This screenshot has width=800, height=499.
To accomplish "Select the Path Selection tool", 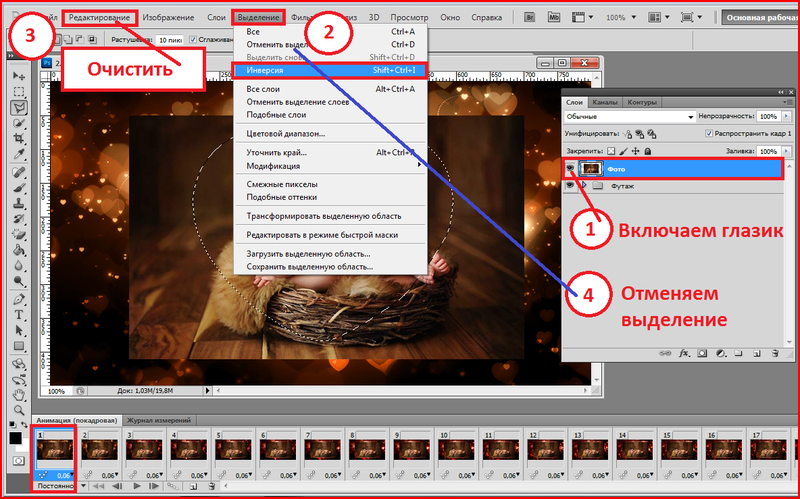I will point(19,330).
